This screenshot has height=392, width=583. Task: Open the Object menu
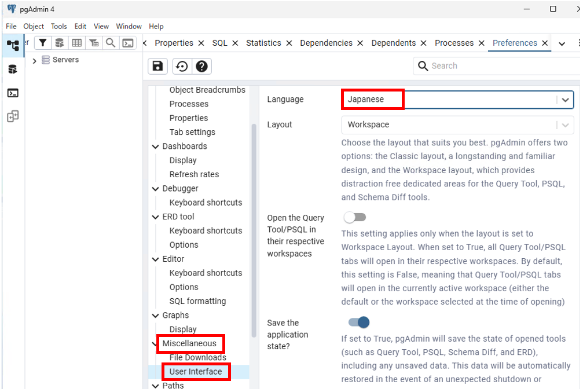(x=34, y=27)
